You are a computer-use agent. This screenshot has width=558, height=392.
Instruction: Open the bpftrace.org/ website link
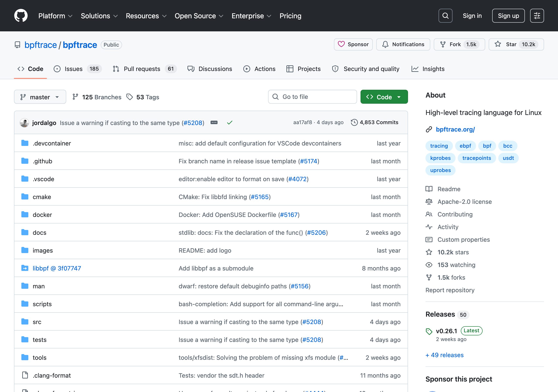455,129
